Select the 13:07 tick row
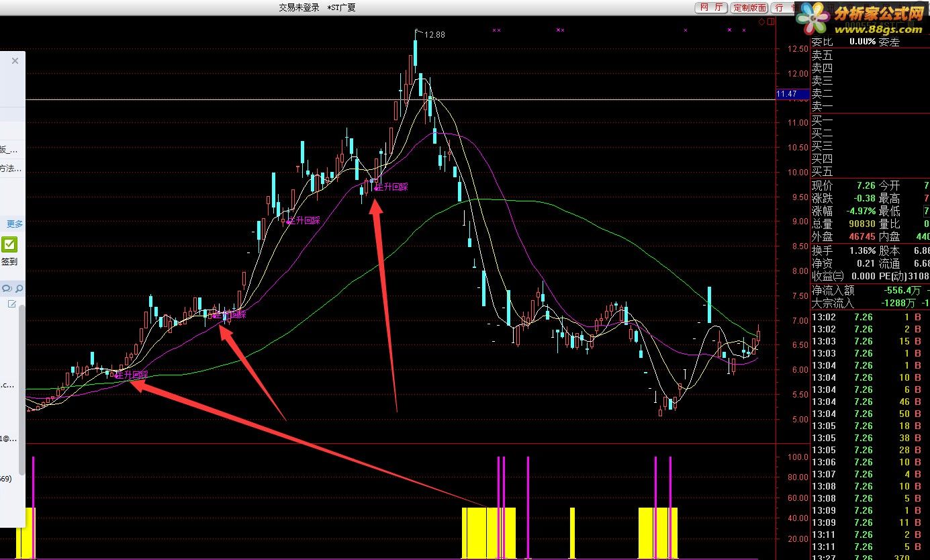The width and height of the screenshot is (930, 560). click(x=870, y=474)
